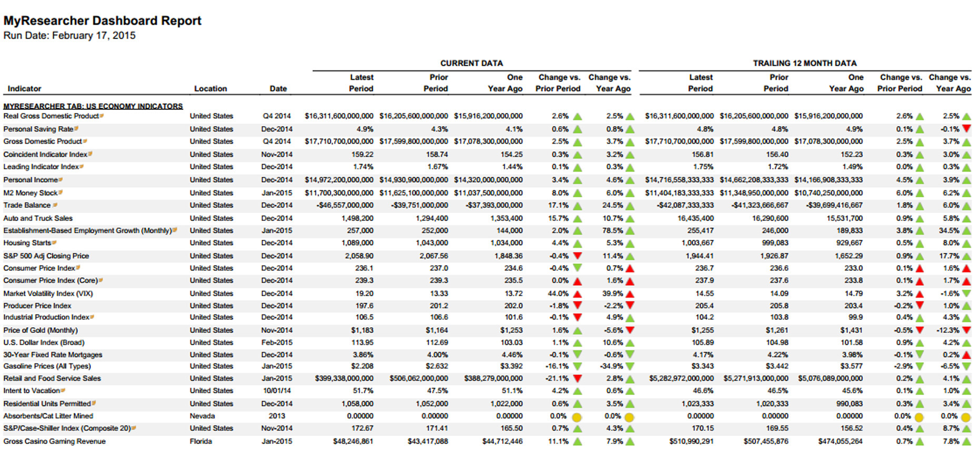The height and width of the screenshot is (456, 980).
Task: Click the Indicator column header
Action: [24, 88]
